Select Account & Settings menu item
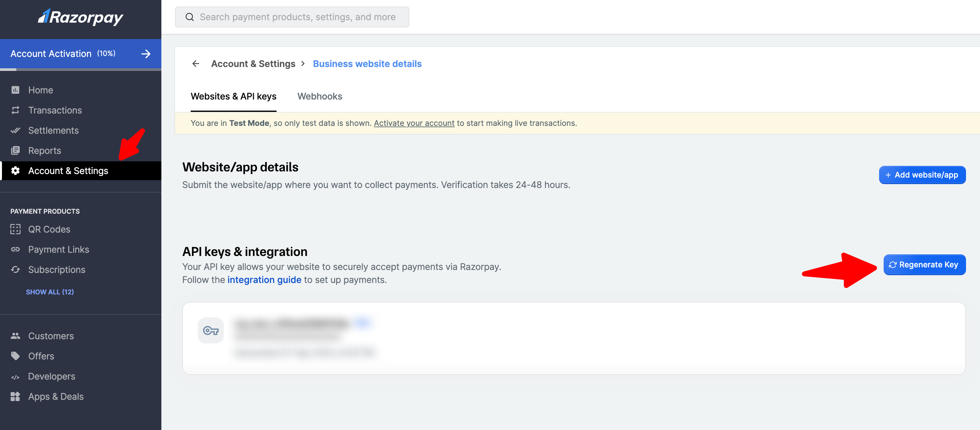Screen dimensions: 980x430 (81, 171)
